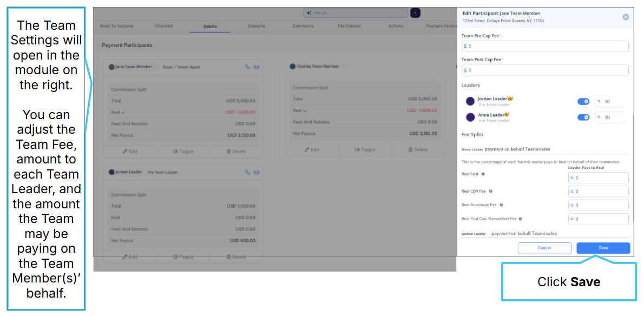The width and height of the screenshot is (644, 316).
Task: Open the Road To Success tab
Action: [x=117, y=26]
